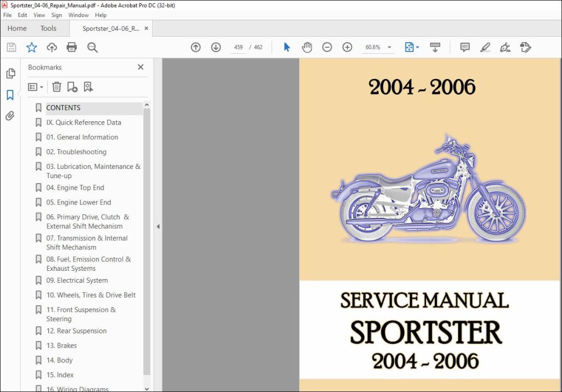The image size is (562, 392).
Task: Open the File menu
Action: click(x=7, y=15)
